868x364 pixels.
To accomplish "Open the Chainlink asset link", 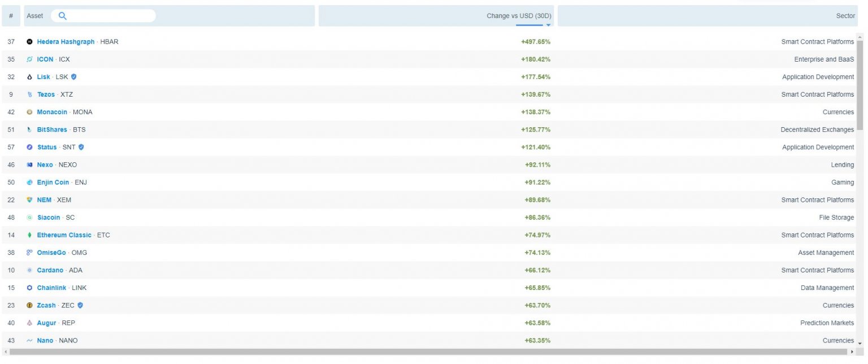I will point(51,287).
